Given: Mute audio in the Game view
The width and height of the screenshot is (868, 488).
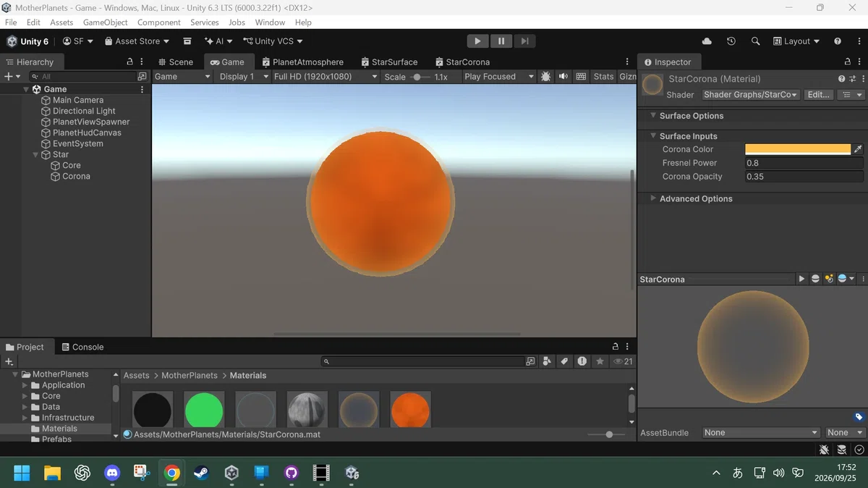Looking at the screenshot, I should pos(563,76).
